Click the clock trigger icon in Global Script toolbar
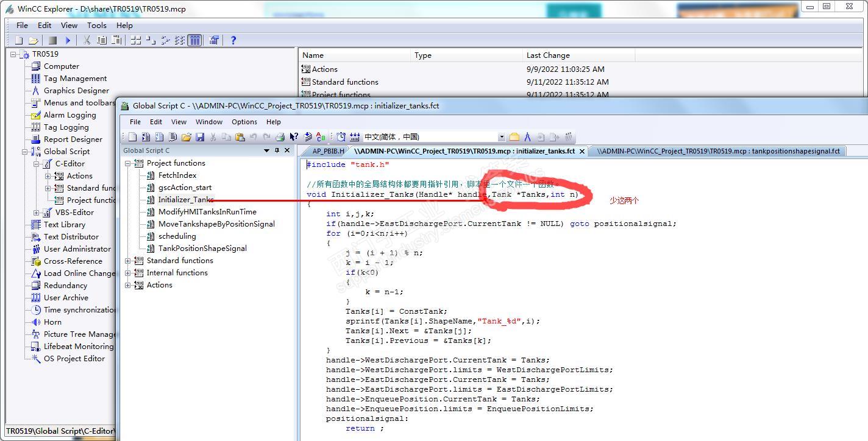 click(x=341, y=137)
